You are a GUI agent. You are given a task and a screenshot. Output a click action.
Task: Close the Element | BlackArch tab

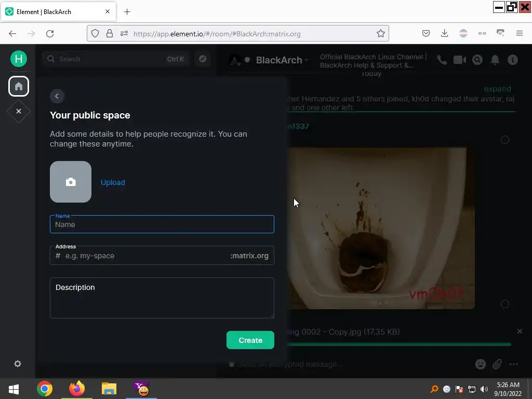click(108, 11)
